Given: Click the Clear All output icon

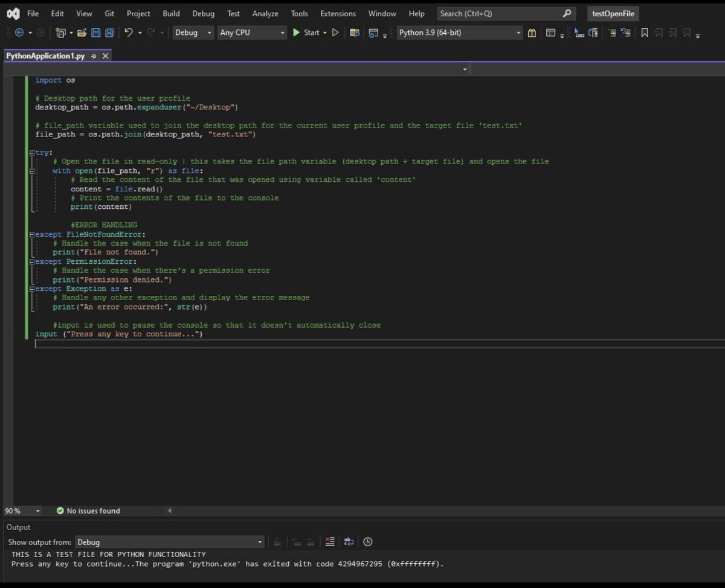Looking at the screenshot, I should coord(329,542).
